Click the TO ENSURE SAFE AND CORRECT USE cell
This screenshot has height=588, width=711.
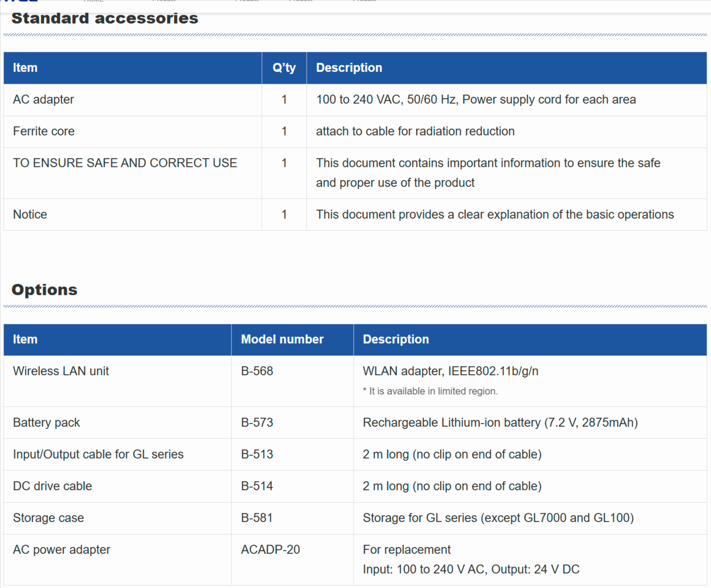coord(125,163)
